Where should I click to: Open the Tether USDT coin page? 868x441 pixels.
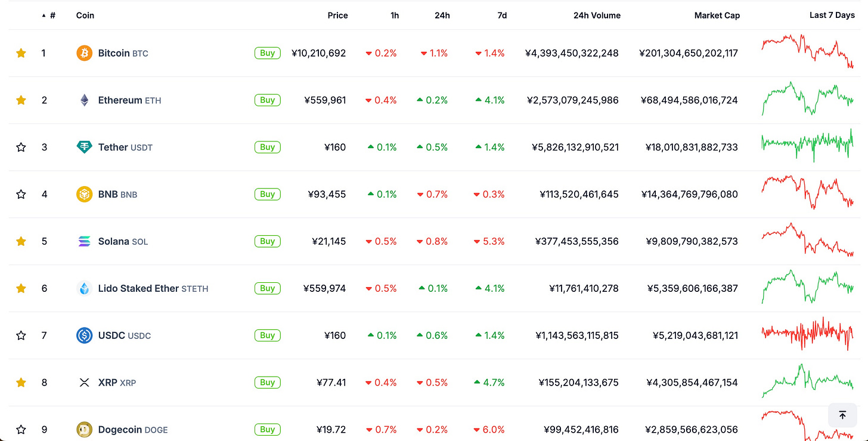(126, 147)
